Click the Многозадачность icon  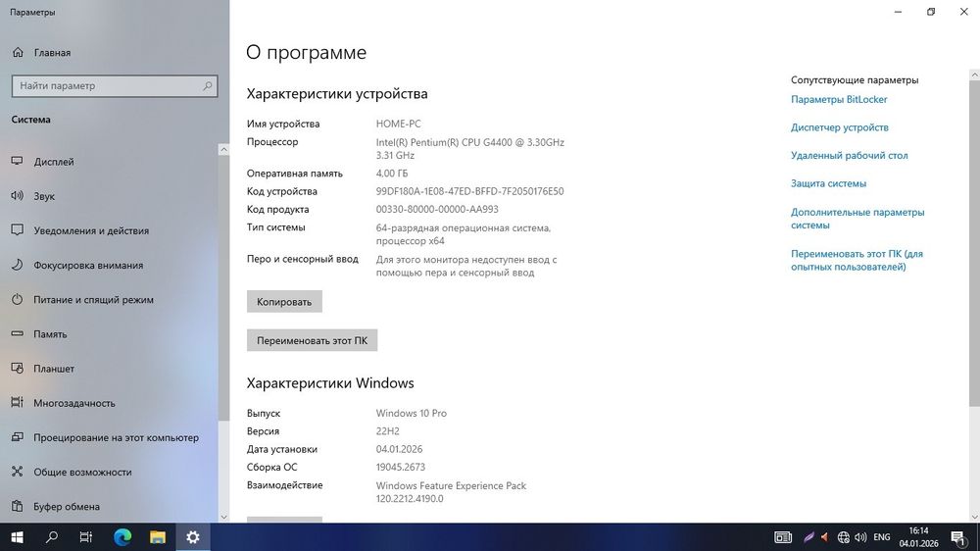point(18,403)
